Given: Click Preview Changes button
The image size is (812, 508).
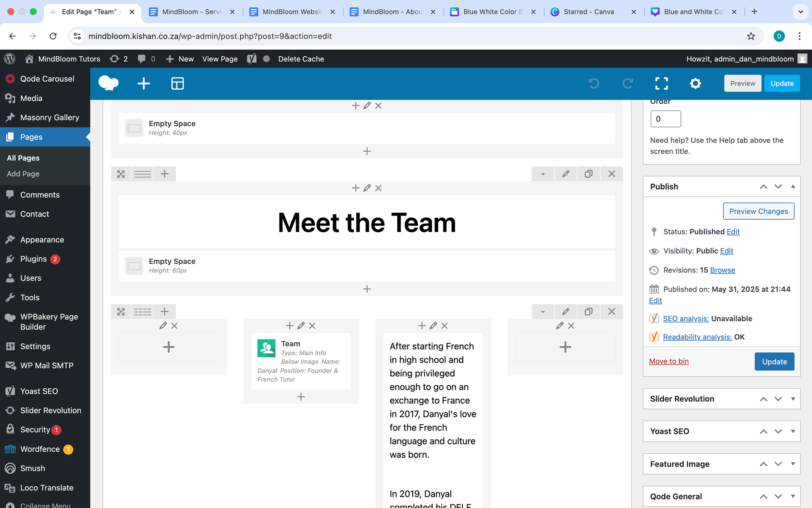Looking at the screenshot, I should click(x=758, y=211).
